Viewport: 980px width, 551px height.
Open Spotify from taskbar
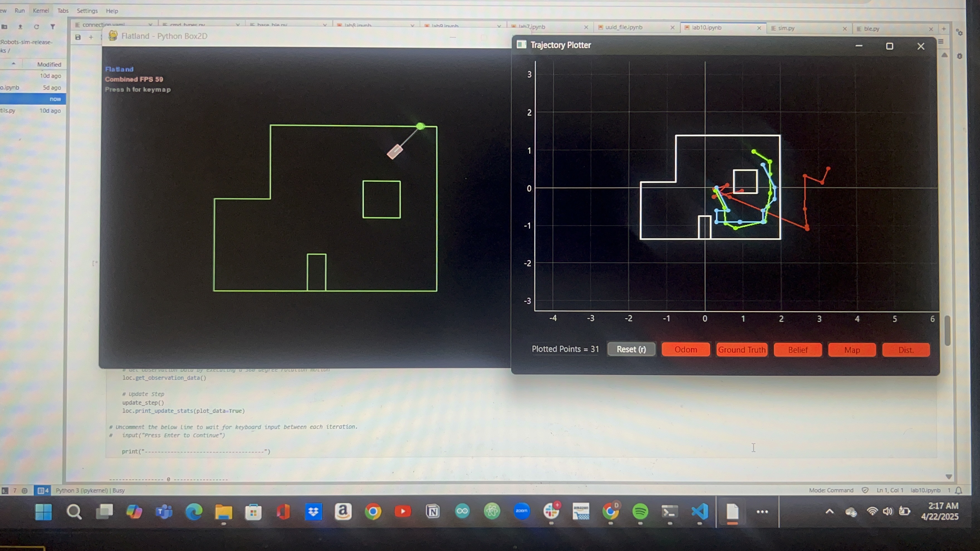click(x=640, y=511)
